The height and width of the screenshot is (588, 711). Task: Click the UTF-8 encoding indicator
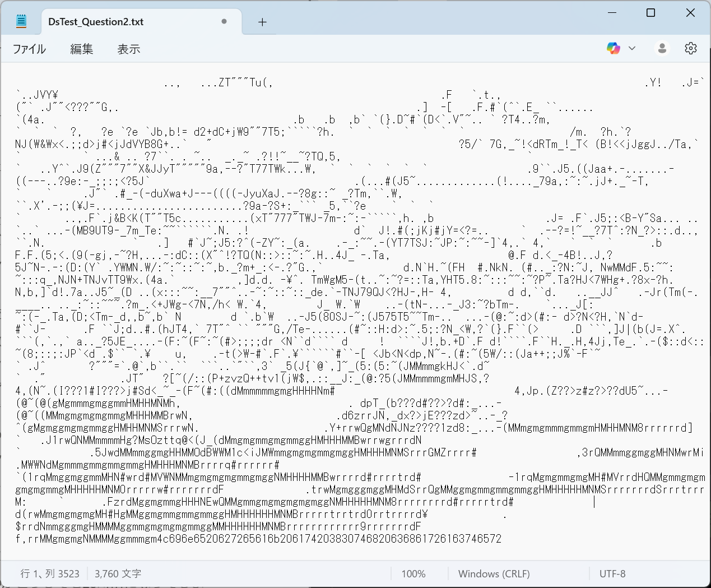[x=612, y=573]
